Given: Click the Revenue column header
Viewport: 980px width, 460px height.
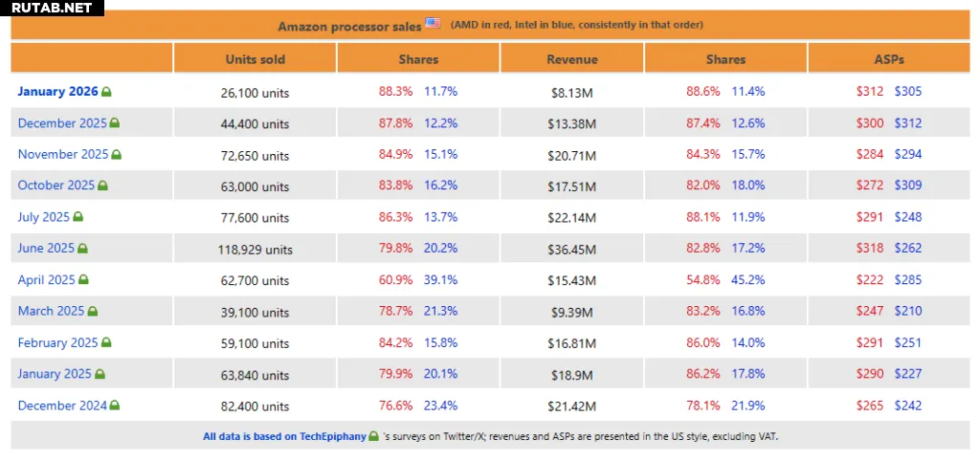Looking at the screenshot, I should [572, 59].
